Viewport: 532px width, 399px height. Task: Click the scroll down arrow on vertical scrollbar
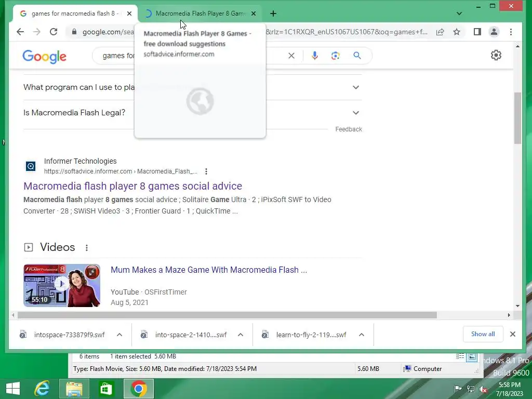(x=517, y=305)
